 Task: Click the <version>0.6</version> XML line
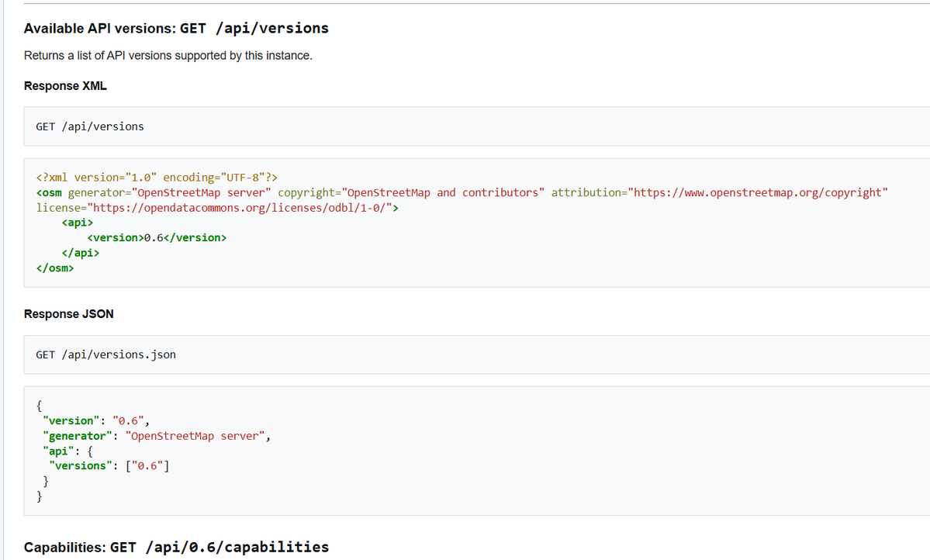point(157,238)
